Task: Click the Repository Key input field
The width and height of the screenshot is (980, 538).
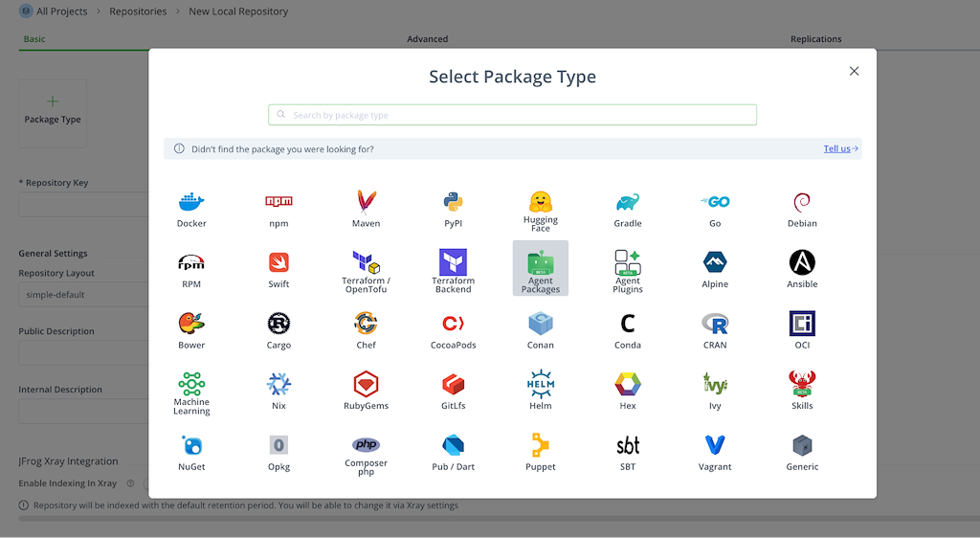Action: coord(84,204)
